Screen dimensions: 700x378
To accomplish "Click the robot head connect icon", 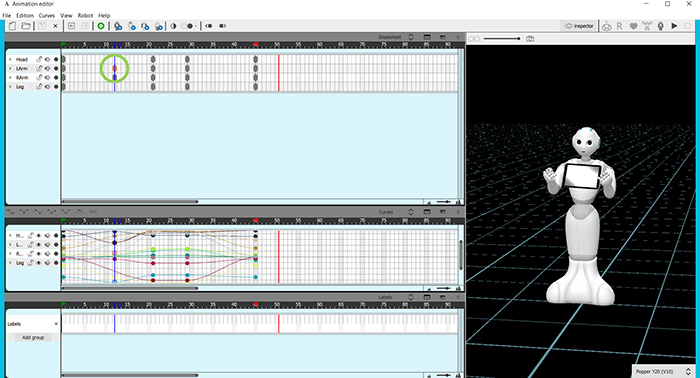I will (606, 26).
